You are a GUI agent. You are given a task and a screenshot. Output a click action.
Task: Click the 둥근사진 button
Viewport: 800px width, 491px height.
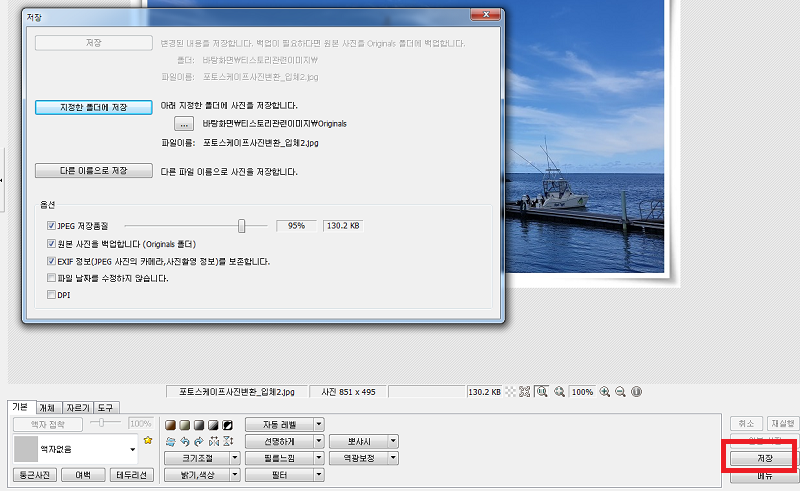coord(35,475)
